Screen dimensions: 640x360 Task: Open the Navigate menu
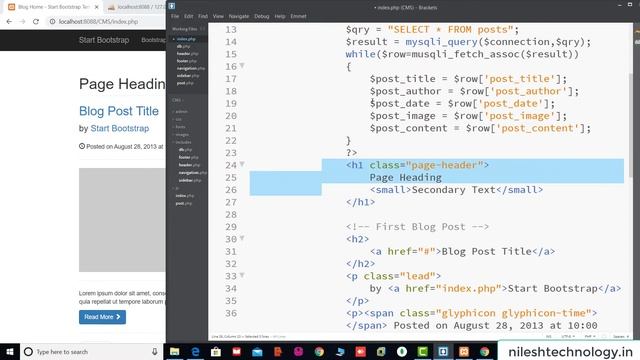[239, 16]
